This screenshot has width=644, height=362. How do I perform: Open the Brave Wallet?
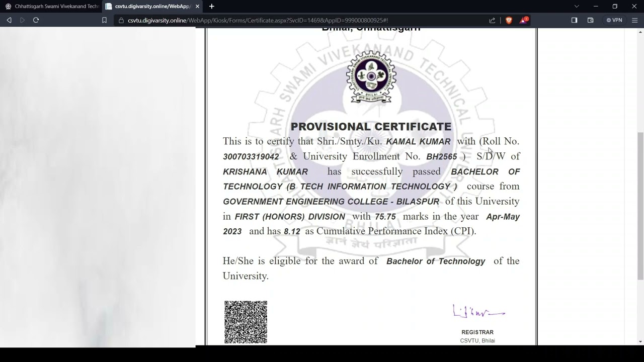click(591, 20)
